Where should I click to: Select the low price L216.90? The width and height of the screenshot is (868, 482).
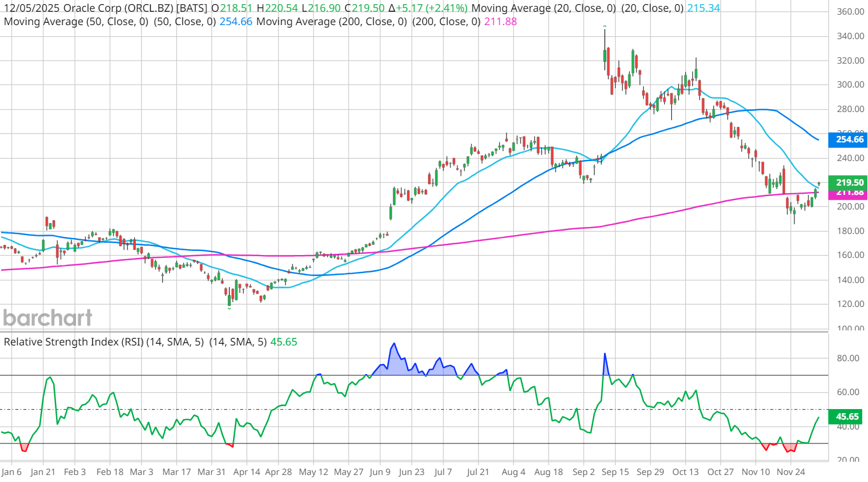pyautogui.click(x=321, y=8)
